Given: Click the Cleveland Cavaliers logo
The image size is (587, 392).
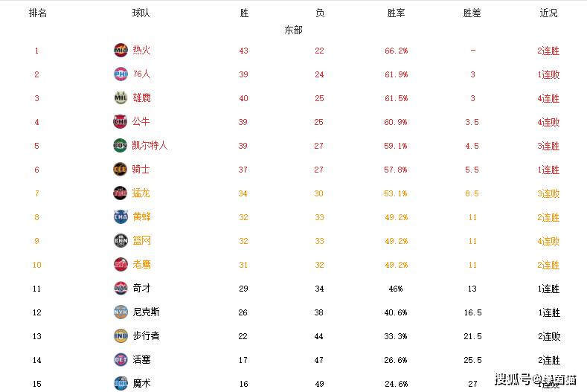Looking at the screenshot, I should pyautogui.click(x=121, y=170).
